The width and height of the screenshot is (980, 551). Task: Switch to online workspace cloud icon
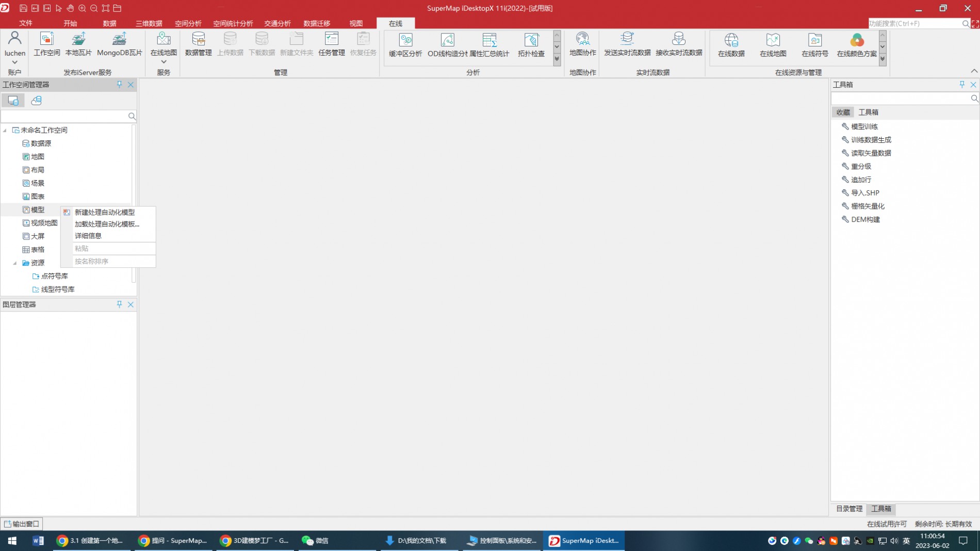coord(36,101)
